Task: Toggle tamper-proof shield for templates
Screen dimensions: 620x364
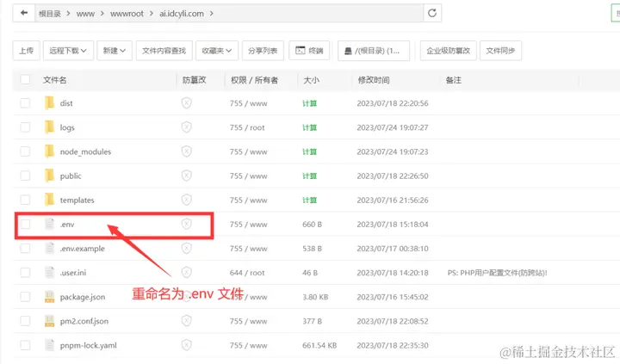Action: tap(186, 200)
